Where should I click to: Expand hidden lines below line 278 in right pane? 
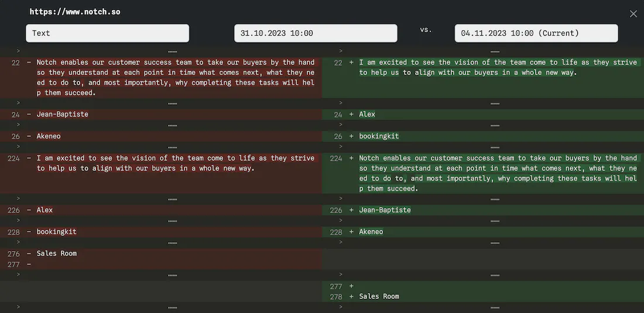(x=495, y=307)
